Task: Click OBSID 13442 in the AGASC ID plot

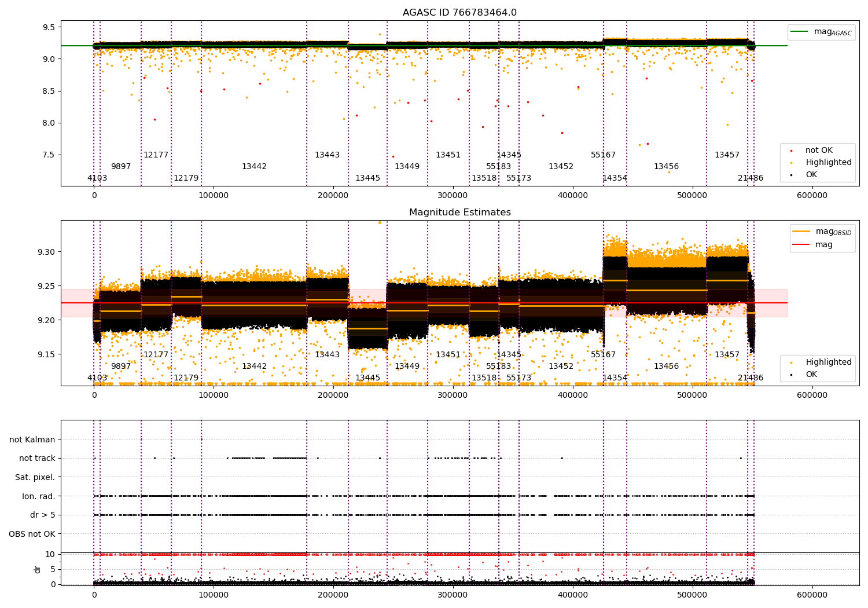Action: coord(255,167)
